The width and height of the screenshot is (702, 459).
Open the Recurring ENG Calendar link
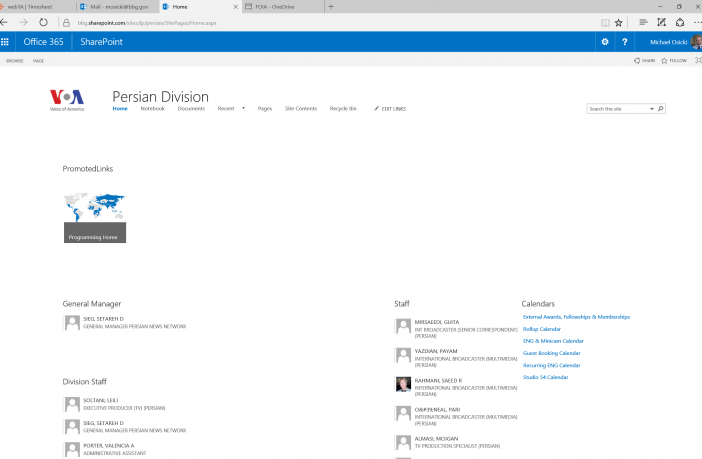coord(552,365)
